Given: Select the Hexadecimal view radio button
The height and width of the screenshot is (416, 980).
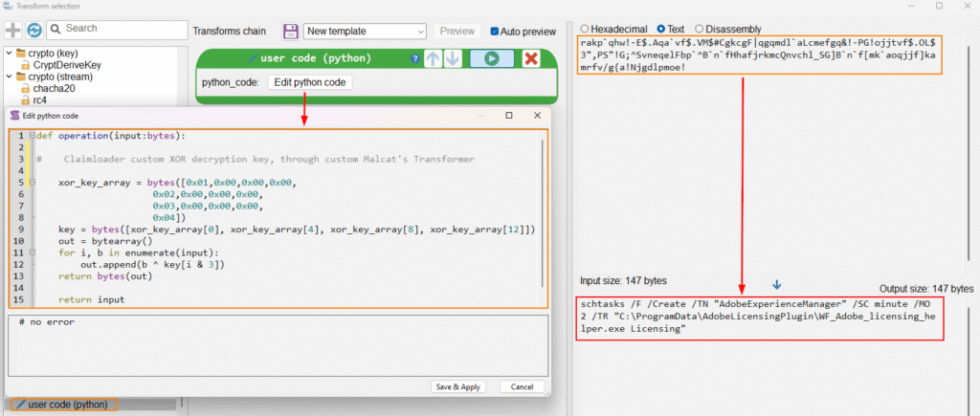Looking at the screenshot, I should [585, 29].
